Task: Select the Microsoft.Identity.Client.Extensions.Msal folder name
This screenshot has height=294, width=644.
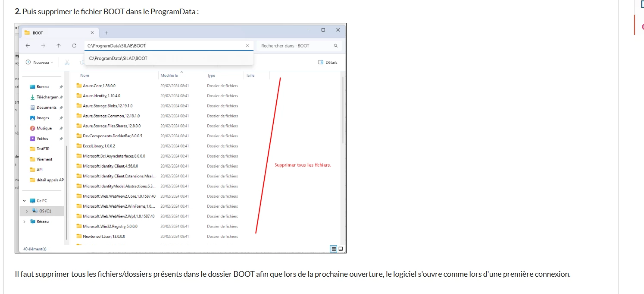Action: pos(119,176)
